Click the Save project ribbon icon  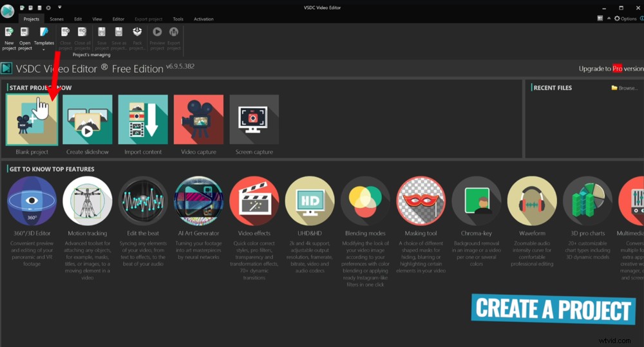pyautogui.click(x=102, y=32)
